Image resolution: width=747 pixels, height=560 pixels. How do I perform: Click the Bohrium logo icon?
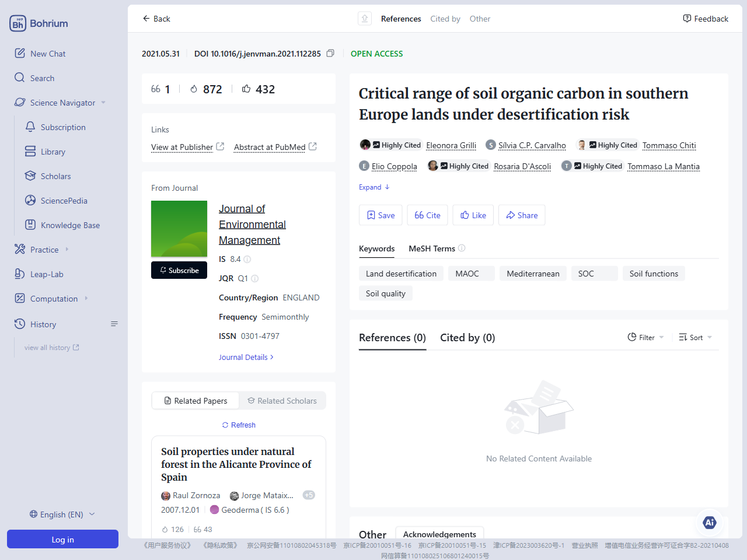pos(18,23)
